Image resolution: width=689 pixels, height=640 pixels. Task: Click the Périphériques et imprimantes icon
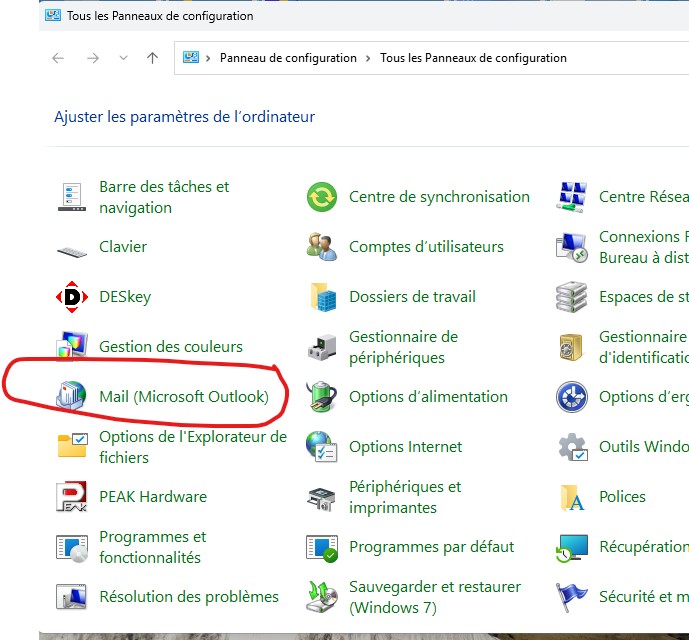(x=322, y=499)
